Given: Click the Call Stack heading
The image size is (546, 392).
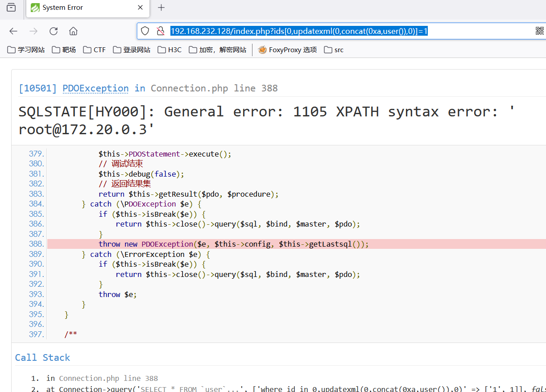Looking at the screenshot, I should click(x=42, y=358).
